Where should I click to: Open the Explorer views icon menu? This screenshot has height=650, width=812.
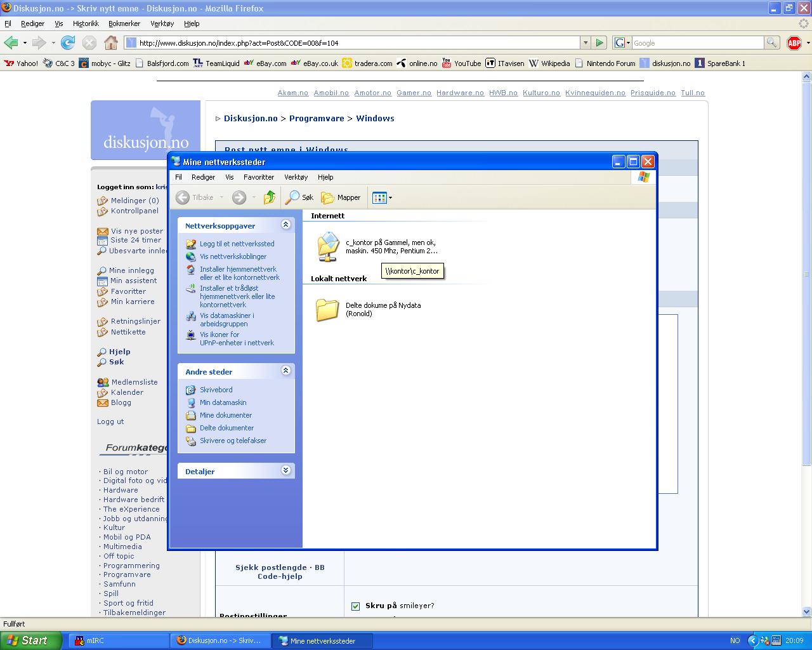[x=382, y=197]
